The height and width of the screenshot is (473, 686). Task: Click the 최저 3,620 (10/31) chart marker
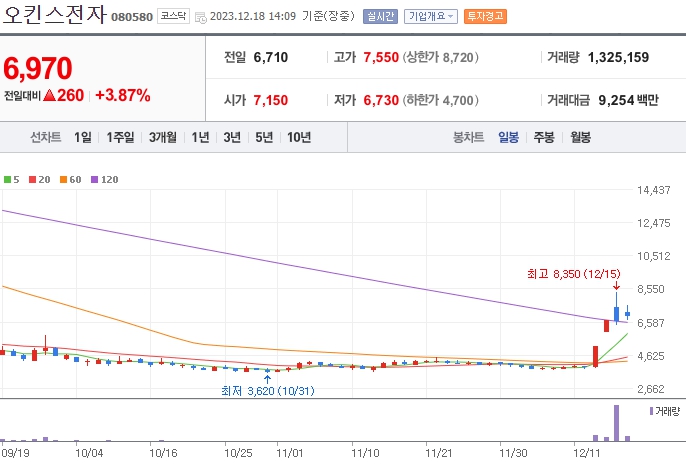pyautogui.click(x=268, y=390)
